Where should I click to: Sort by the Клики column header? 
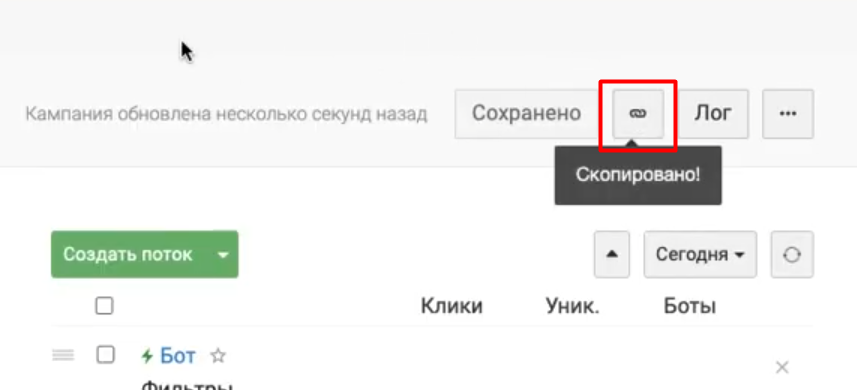[451, 306]
